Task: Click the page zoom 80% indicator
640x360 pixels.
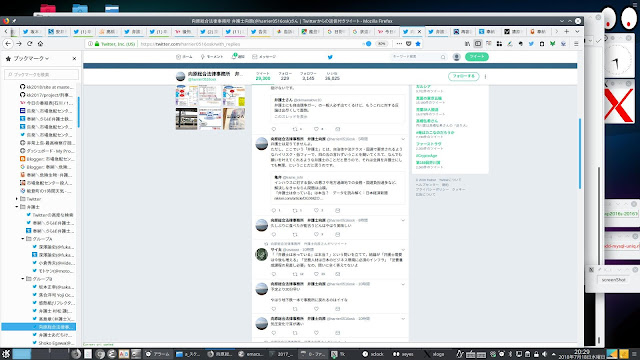Action: [381, 44]
